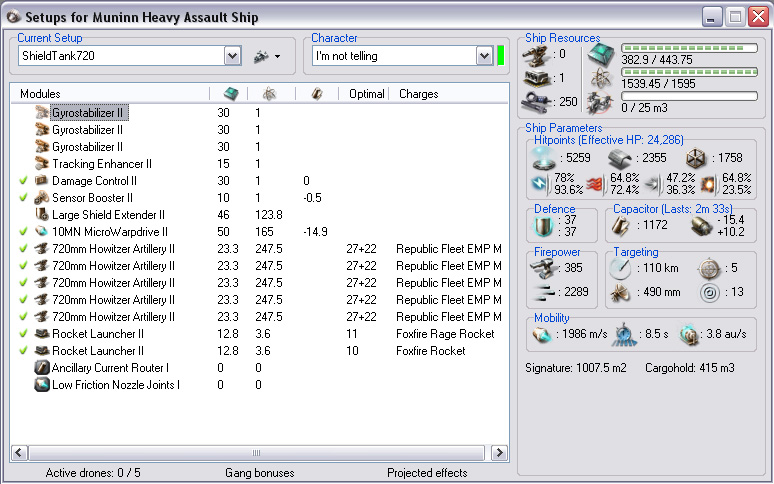Toggle the Damage Control II active checkmark

tap(24, 181)
